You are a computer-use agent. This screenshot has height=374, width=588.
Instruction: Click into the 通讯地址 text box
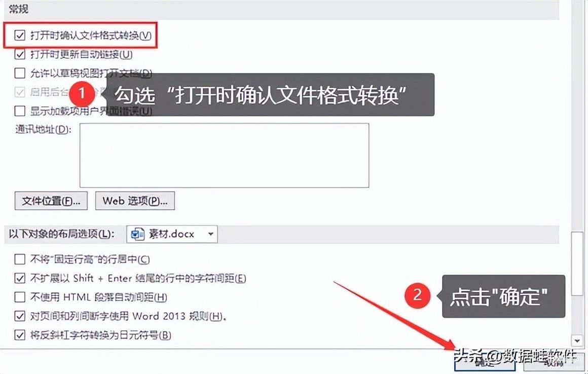pyautogui.click(x=224, y=155)
